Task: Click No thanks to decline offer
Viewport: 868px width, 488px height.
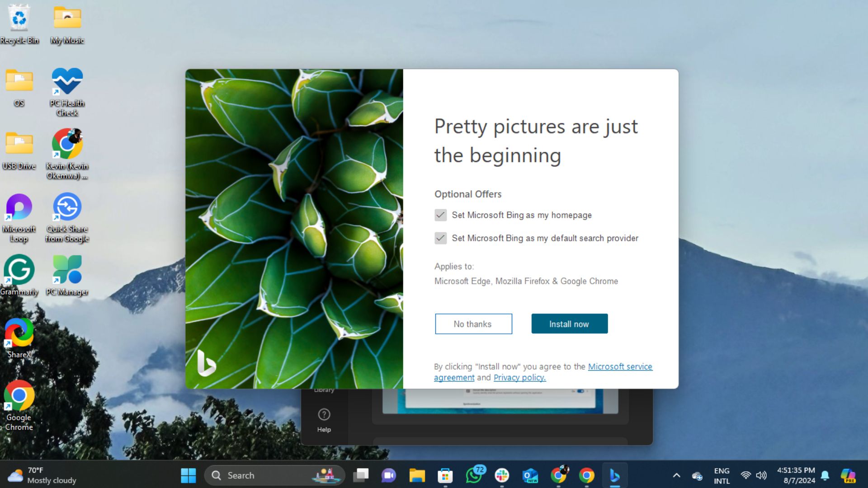Action: [x=473, y=324]
